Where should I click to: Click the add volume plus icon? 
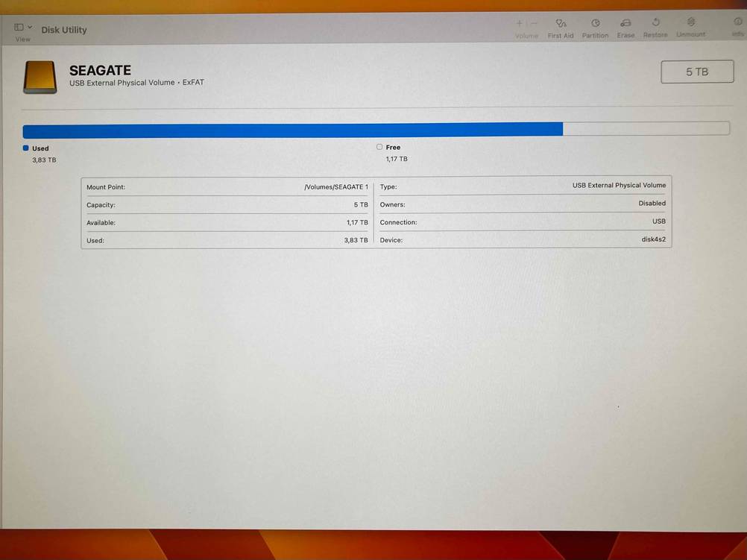click(520, 23)
